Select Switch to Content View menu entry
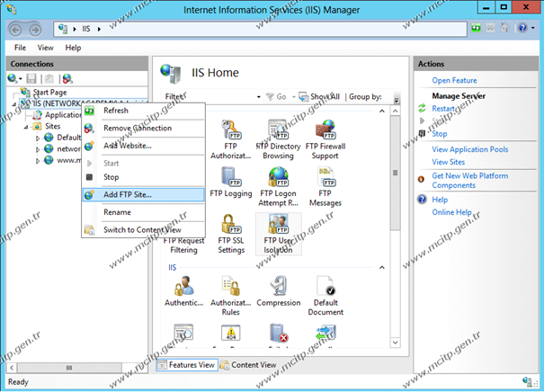544x392 pixels. (143, 229)
